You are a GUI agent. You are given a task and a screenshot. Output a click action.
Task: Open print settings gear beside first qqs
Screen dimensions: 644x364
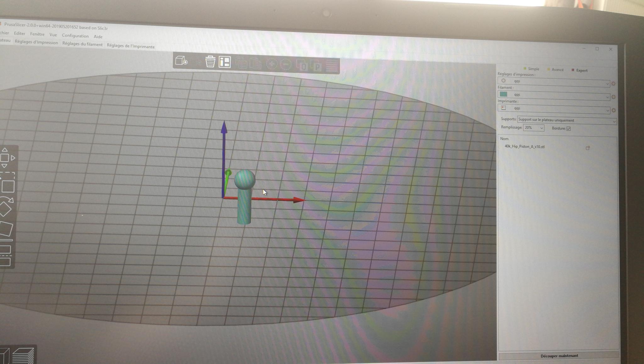[x=613, y=84]
